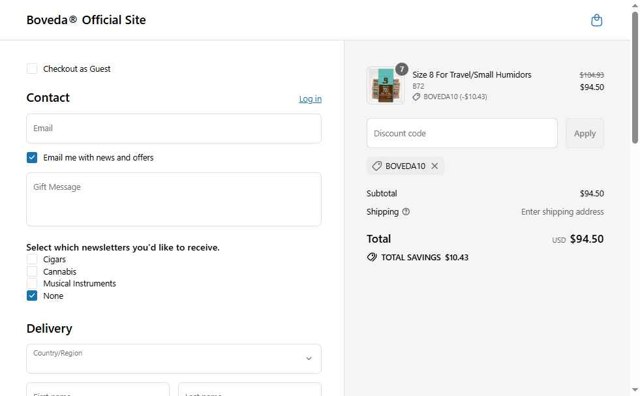Click the Total Savings tag icon
The image size is (640, 396).
[x=371, y=257]
